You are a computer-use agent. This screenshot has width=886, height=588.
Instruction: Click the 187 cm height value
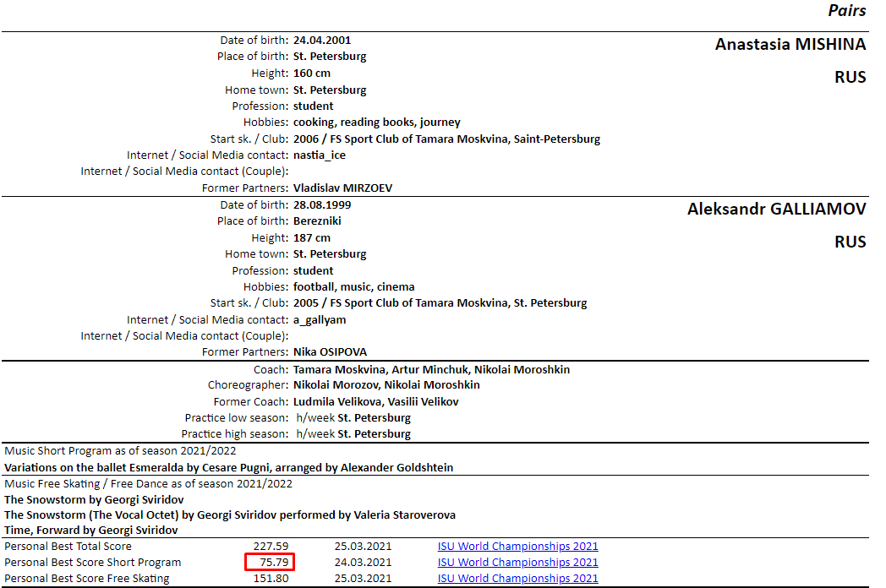click(x=312, y=238)
